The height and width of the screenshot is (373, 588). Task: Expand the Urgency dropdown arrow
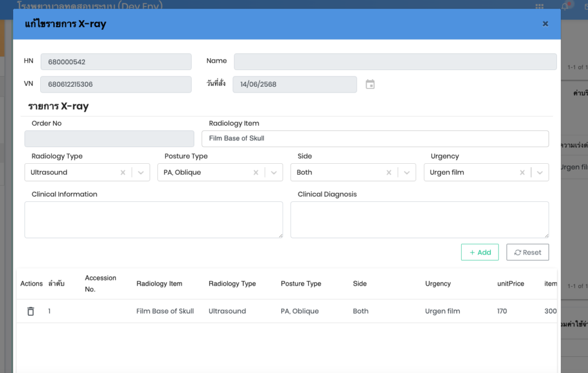point(540,172)
